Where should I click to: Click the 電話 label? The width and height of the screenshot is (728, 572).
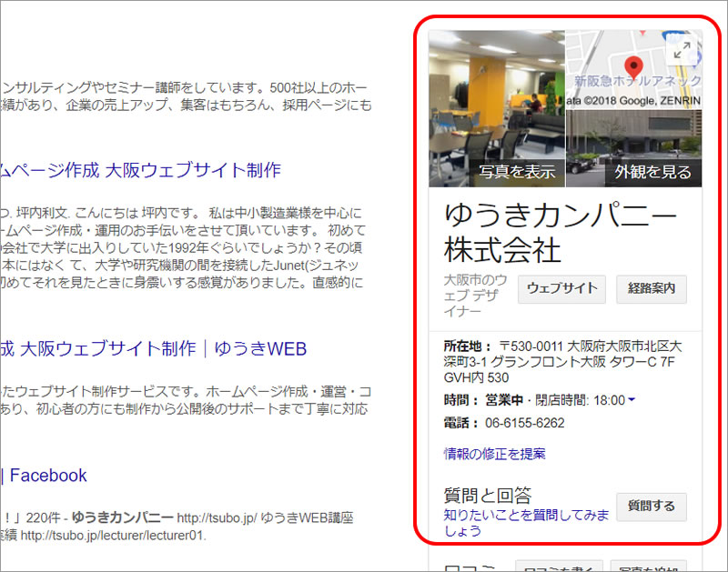(x=460, y=423)
